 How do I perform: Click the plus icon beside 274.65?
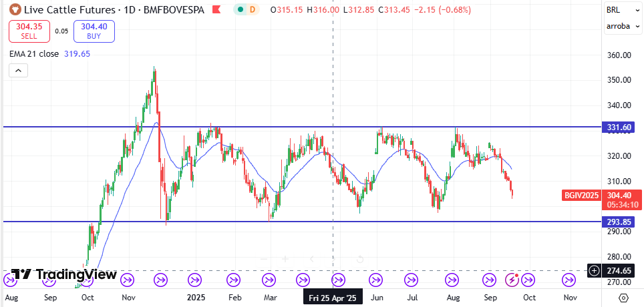(x=595, y=270)
